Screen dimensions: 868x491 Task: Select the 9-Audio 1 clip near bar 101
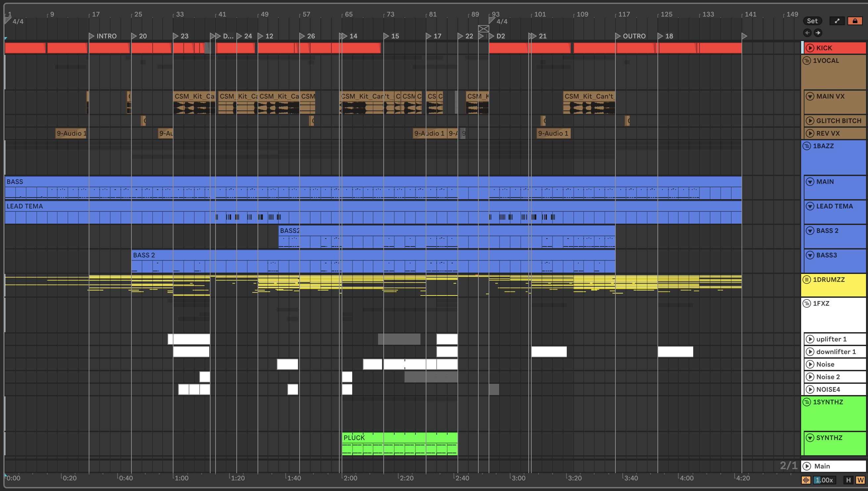coord(554,133)
